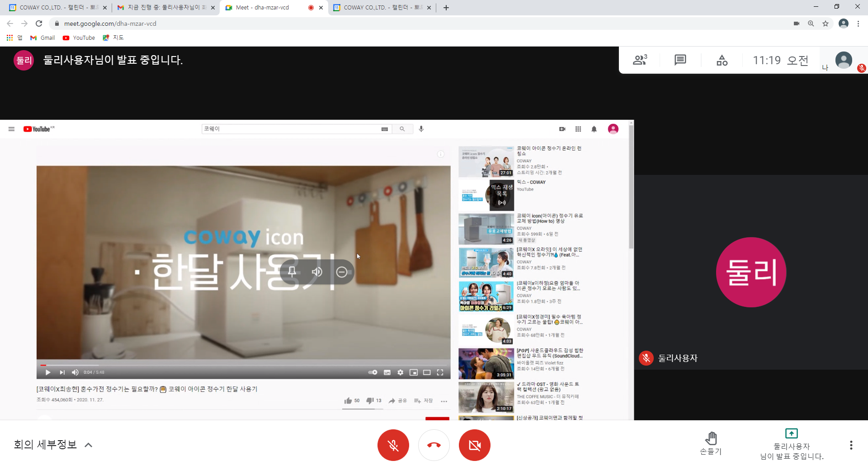The width and height of the screenshot is (868, 470).
Task: Mute the YouTube player volume
Action: [x=75, y=372]
